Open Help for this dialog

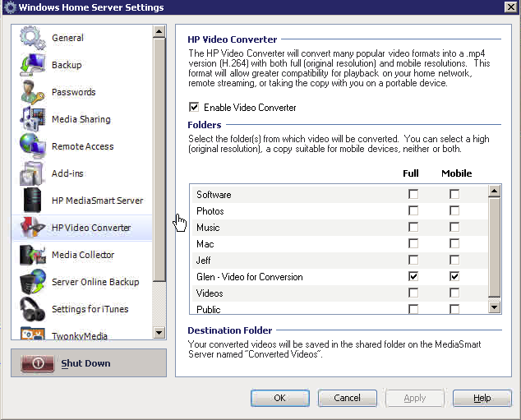point(482,398)
